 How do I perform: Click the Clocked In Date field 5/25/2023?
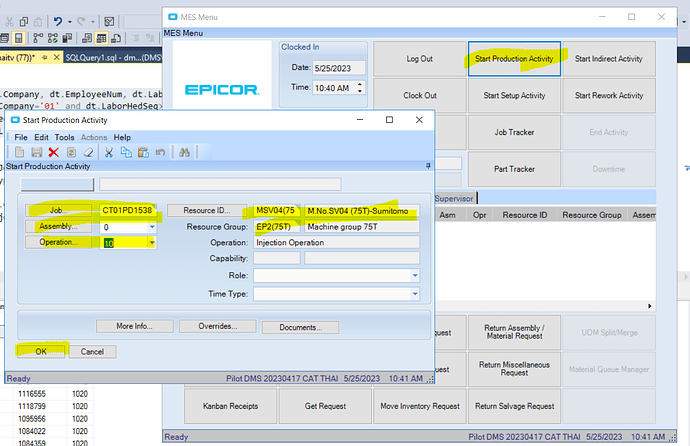[x=338, y=68]
